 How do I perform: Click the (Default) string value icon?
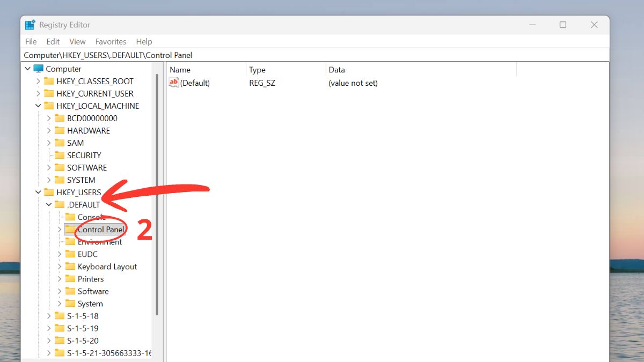click(x=174, y=83)
